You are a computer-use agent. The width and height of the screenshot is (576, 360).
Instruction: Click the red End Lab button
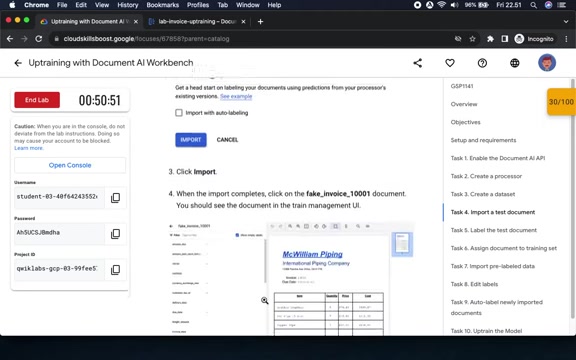[37, 100]
